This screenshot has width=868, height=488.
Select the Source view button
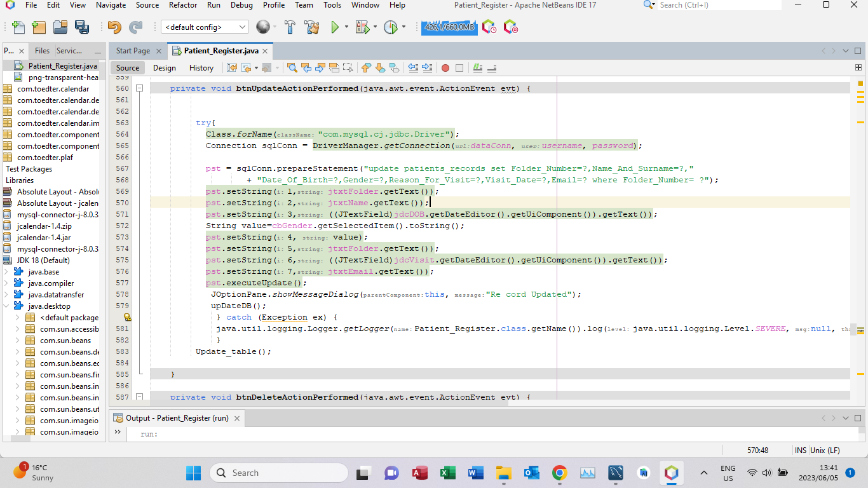click(127, 67)
